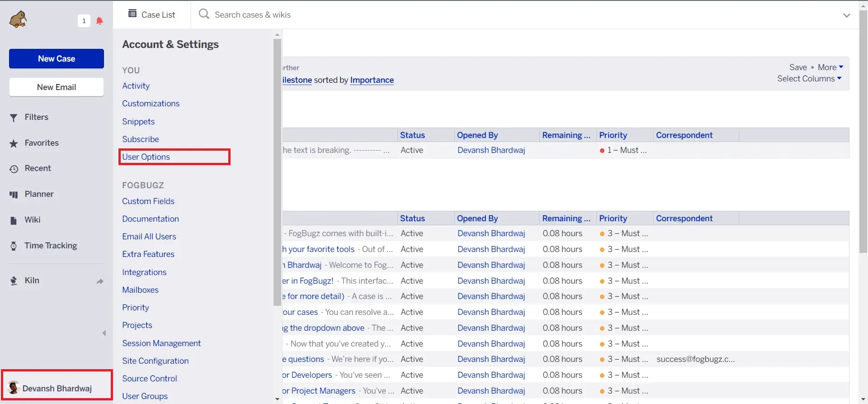The height and width of the screenshot is (404, 868).
Task: Click the Favorites star icon
Action: [14, 143]
